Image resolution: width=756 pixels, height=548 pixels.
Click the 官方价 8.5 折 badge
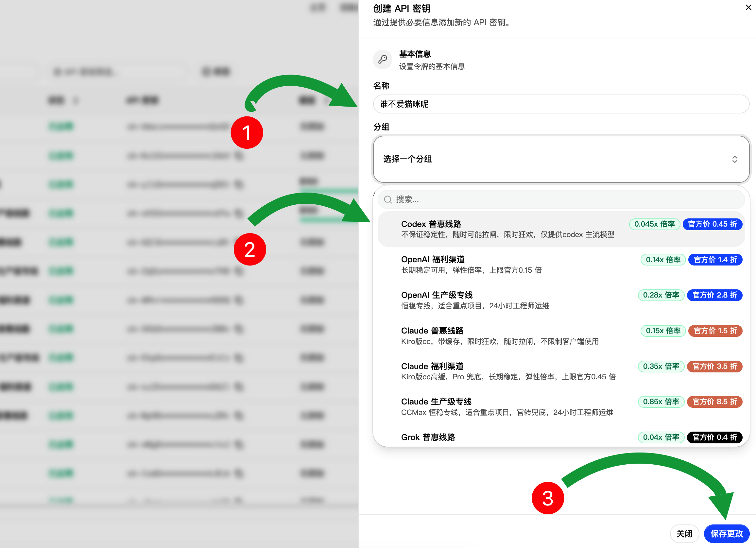[715, 402]
